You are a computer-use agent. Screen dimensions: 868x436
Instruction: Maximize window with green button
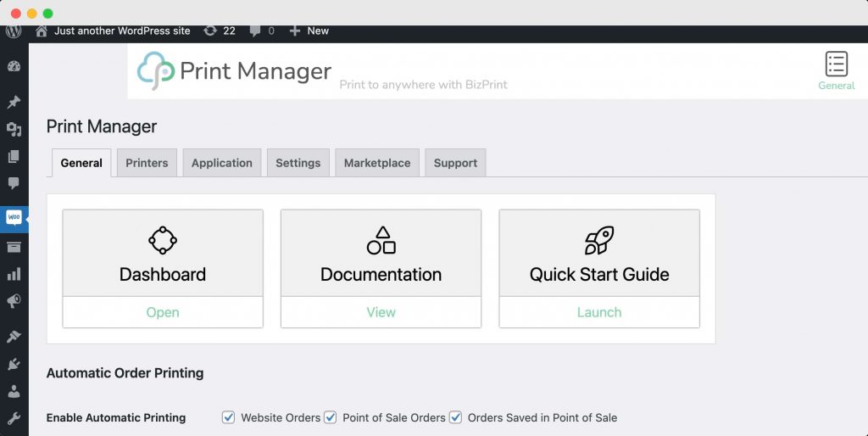(x=48, y=14)
